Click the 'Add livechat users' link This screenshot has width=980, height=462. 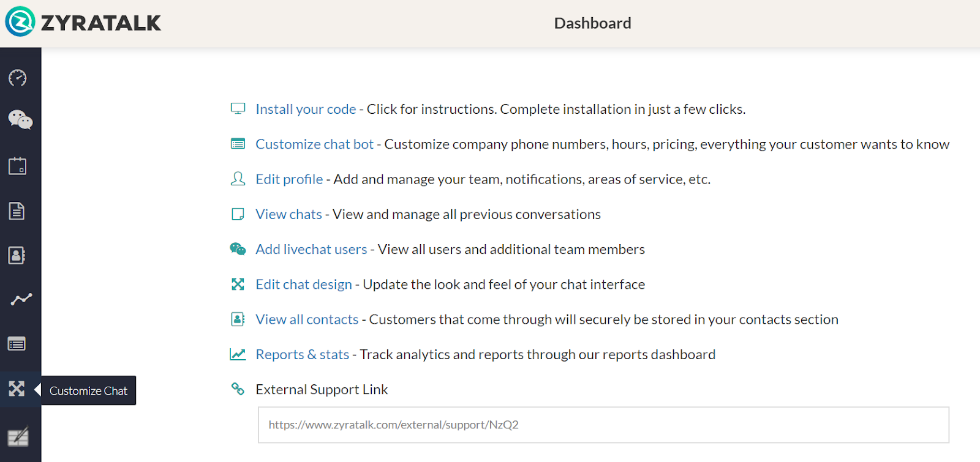coord(311,250)
